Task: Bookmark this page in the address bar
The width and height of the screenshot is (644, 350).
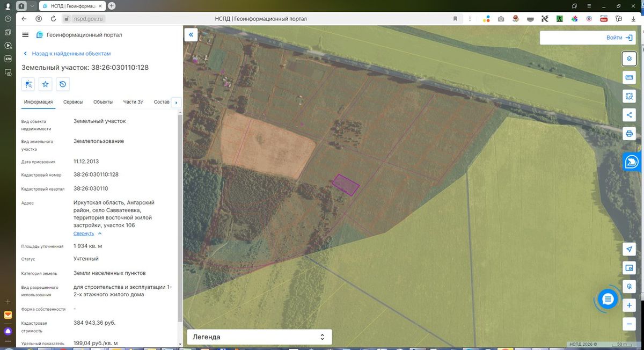Action: [455, 19]
